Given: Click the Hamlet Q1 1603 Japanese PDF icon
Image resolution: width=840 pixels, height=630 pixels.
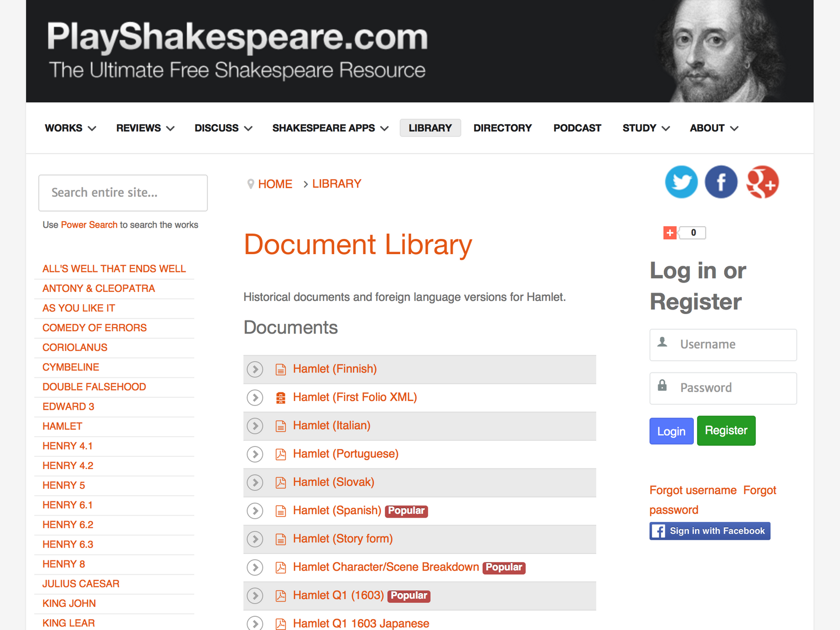Looking at the screenshot, I should coord(281,624).
